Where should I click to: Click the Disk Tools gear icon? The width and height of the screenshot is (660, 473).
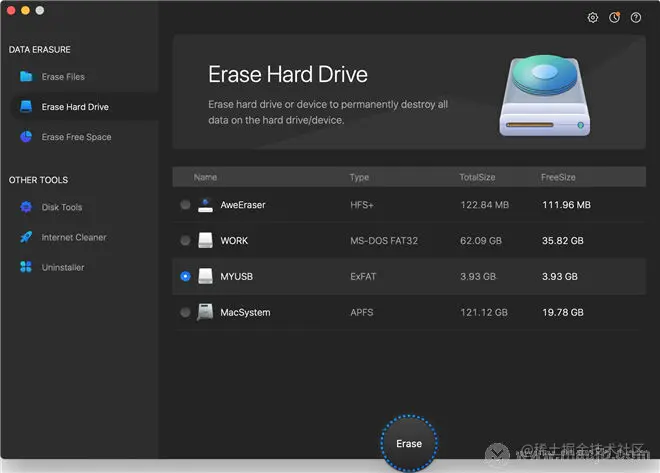(x=26, y=207)
